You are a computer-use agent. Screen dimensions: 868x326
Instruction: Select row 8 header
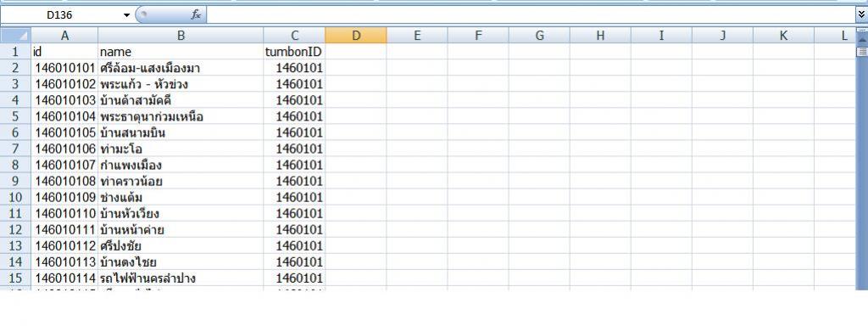(15, 165)
